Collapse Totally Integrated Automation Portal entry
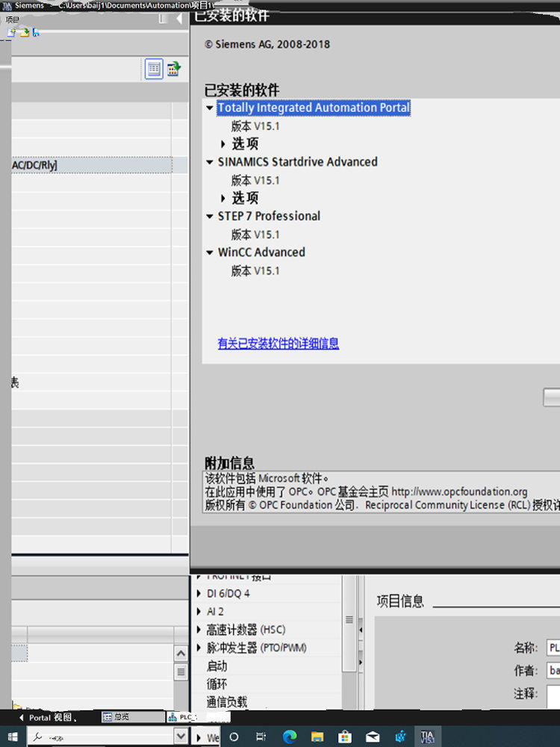The image size is (560, 747). pos(210,108)
